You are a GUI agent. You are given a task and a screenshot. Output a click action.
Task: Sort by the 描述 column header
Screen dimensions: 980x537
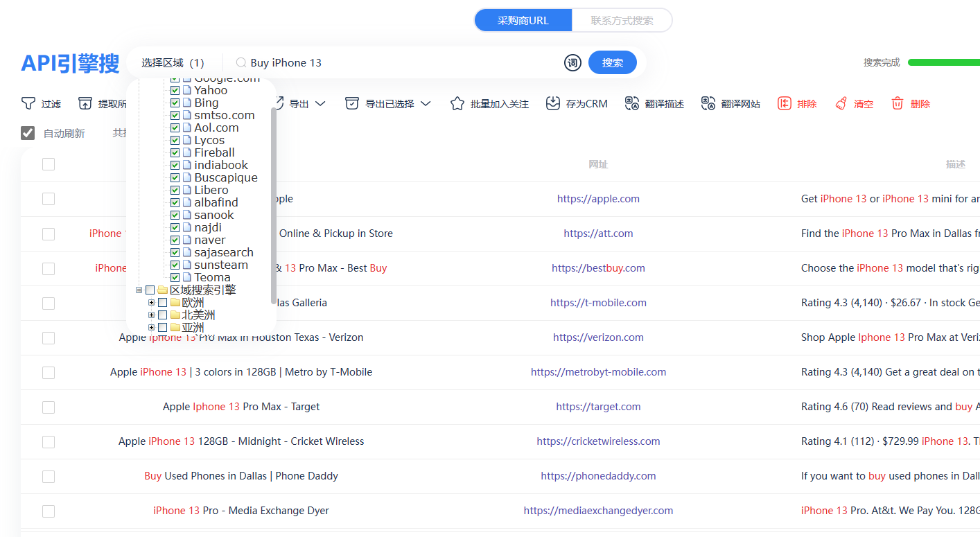click(x=956, y=164)
